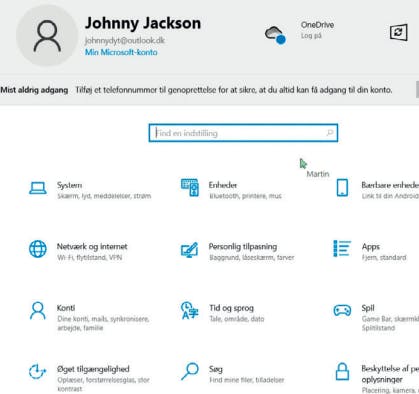Click the Spil category title

[x=368, y=308]
